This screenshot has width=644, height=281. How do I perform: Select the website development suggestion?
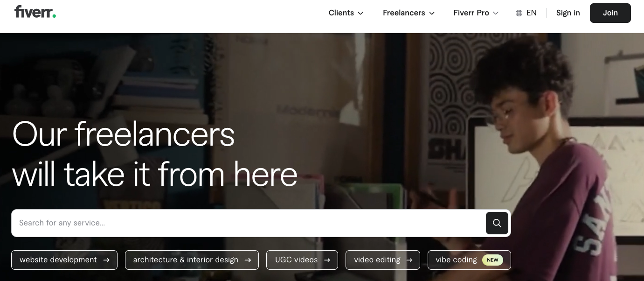[x=64, y=260]
